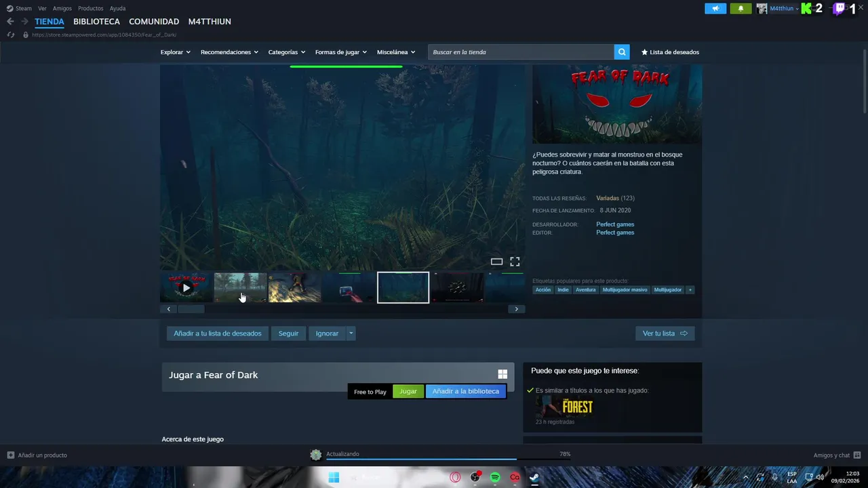Click the M4tthiun profile avatar picture

pos(762,8)
